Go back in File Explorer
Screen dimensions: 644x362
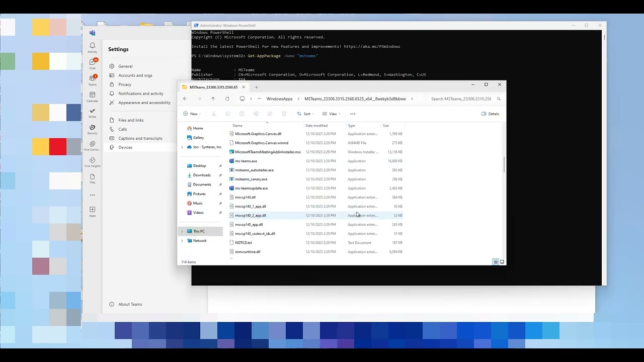click(x=185, y=99)
